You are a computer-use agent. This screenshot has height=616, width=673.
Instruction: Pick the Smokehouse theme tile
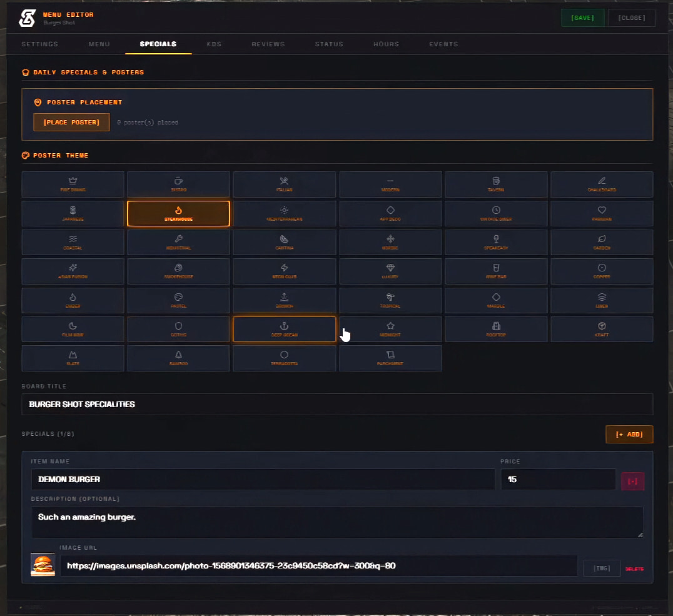point(178,271)
